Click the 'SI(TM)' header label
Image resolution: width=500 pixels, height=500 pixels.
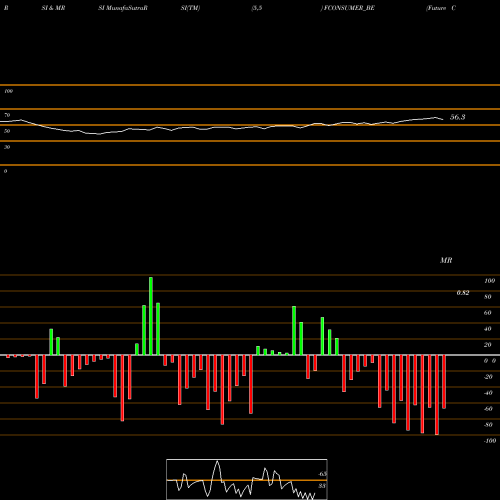[x=190, y=8]
